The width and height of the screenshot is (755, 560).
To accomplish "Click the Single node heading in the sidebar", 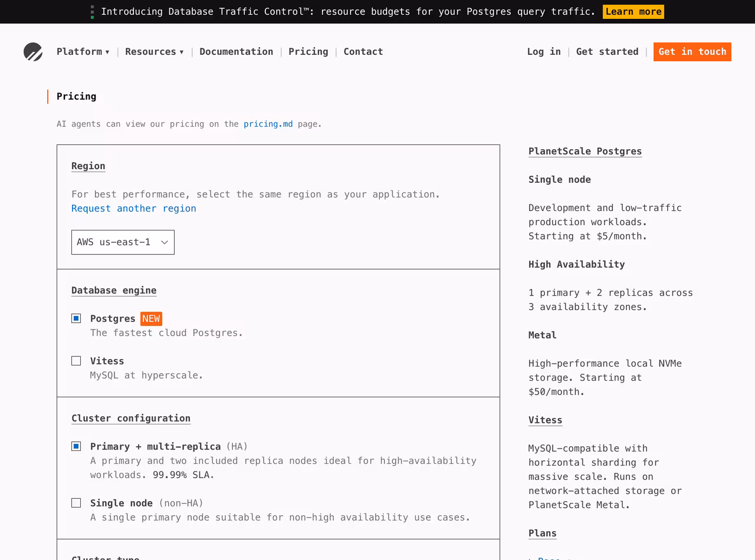I will (560, 180).
